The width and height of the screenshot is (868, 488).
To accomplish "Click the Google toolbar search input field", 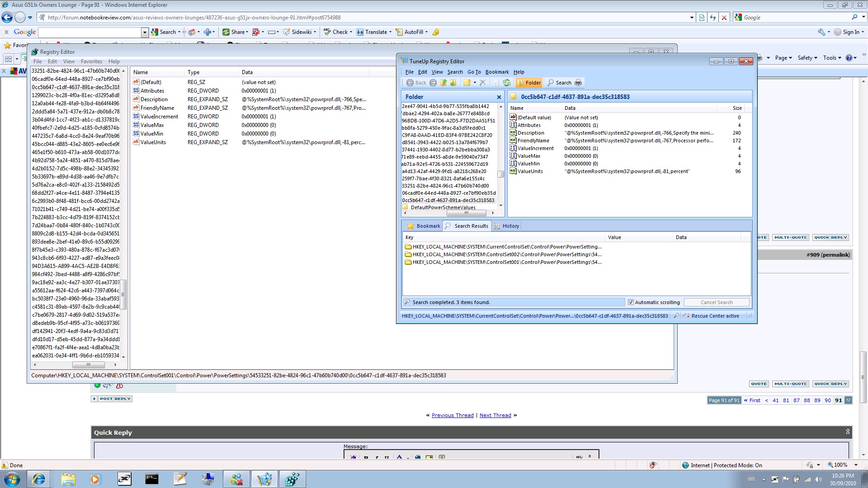I will coord(90,32).
